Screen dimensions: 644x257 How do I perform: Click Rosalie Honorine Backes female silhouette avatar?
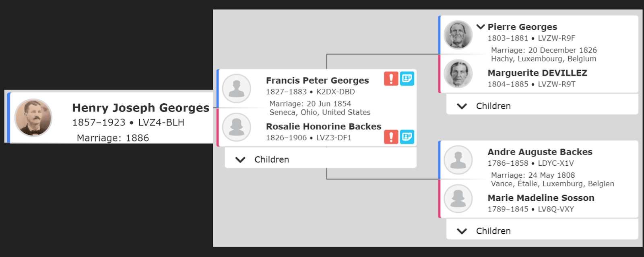point(237,127)
